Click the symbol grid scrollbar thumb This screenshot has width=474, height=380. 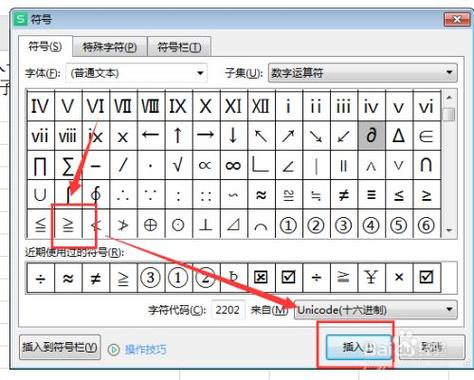click(449, 115)
